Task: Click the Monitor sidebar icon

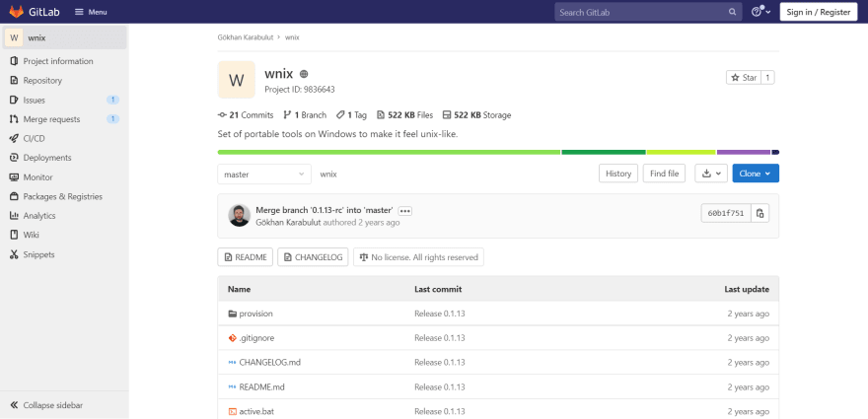Action: [x=14, y=177]
